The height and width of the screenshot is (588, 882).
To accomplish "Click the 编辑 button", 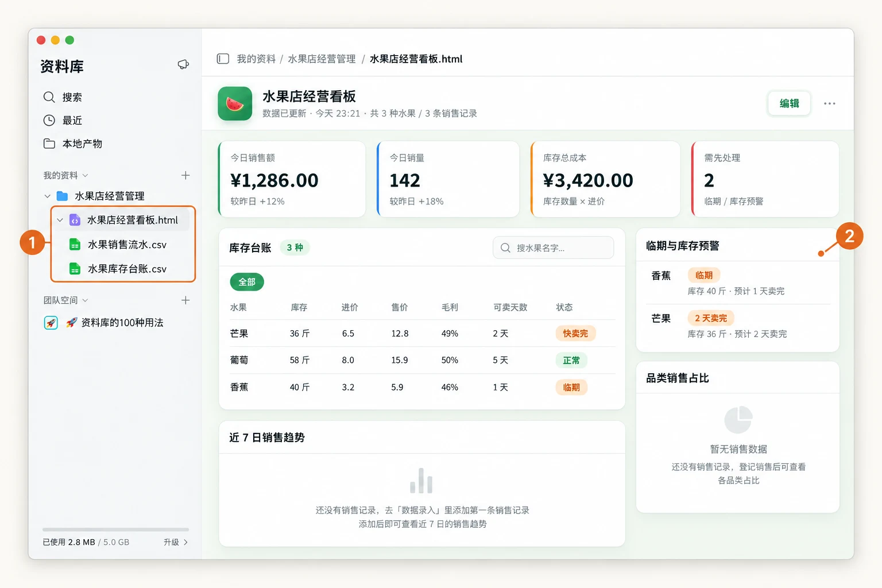I will pos(790,103).
